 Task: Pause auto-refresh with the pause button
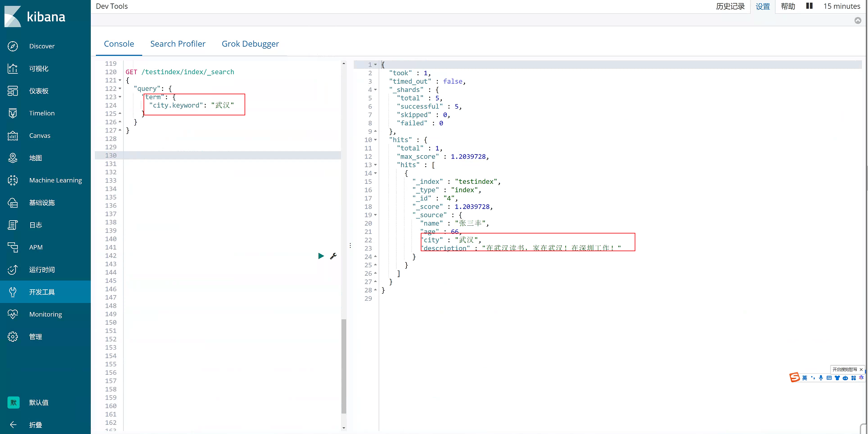809,6
